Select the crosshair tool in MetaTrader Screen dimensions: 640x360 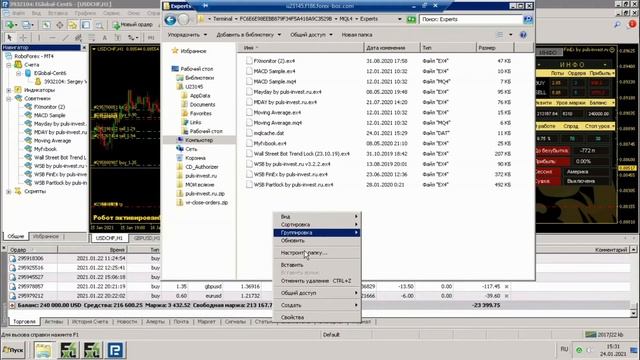point(23,38)
